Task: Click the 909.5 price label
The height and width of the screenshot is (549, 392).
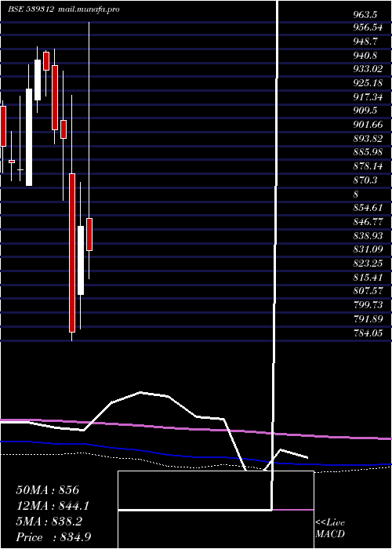Action: coord(365,111)
